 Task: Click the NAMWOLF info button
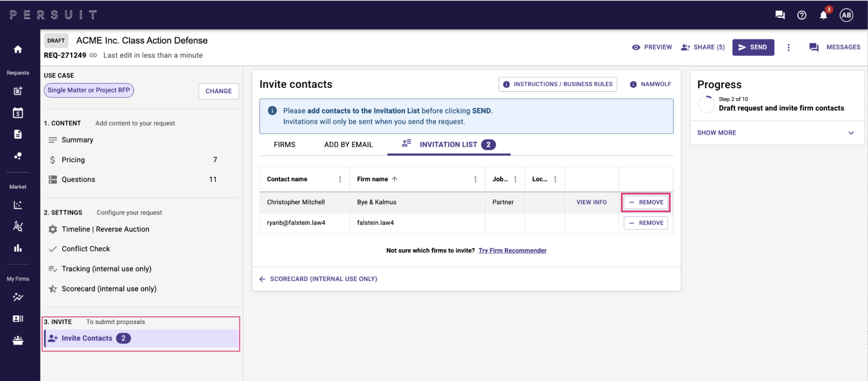point(651,84)
